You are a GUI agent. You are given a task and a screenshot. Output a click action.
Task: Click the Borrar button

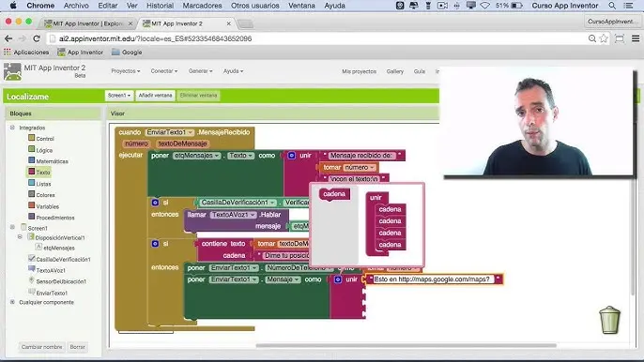pyautogui.click(x=77, y=347)
